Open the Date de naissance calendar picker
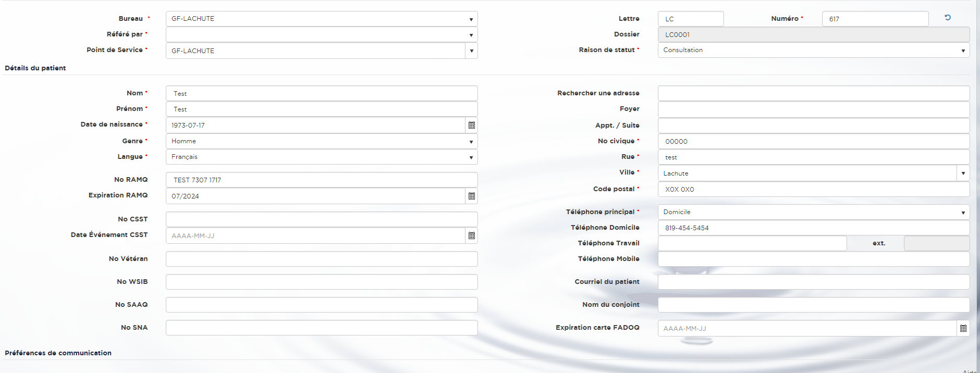980x373 pixels. coord(471,125)
